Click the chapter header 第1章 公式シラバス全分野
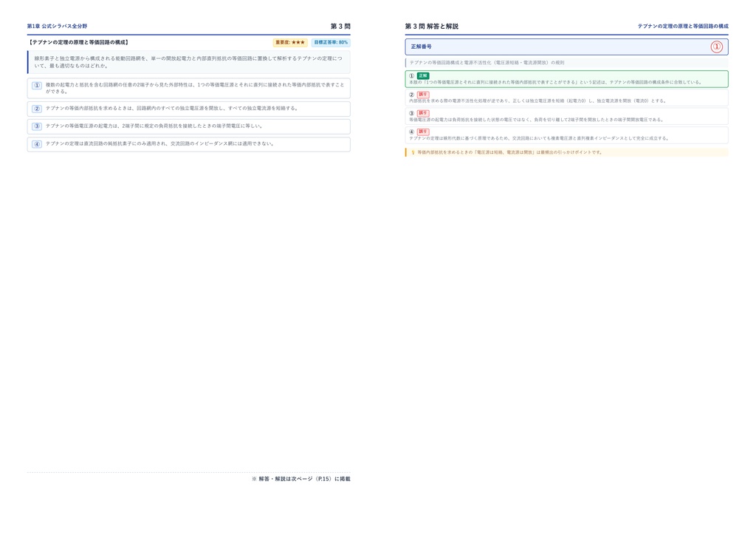 point(57,26)
